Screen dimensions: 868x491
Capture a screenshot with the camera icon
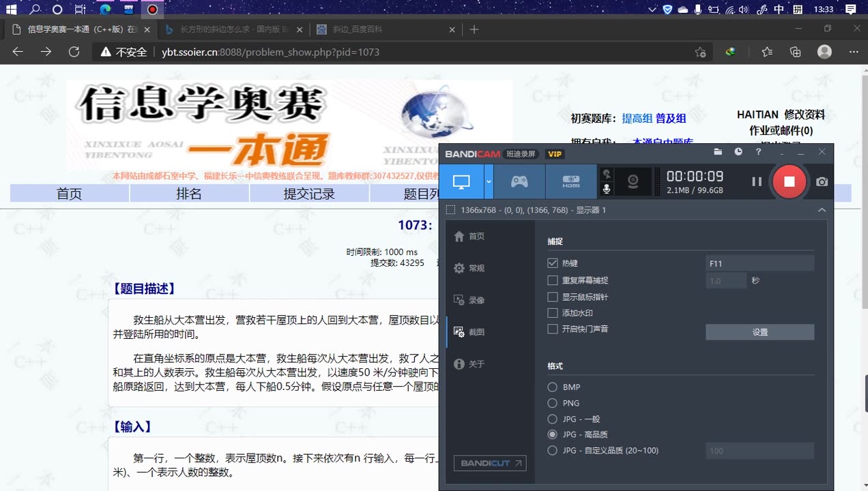tap(821, 181)
